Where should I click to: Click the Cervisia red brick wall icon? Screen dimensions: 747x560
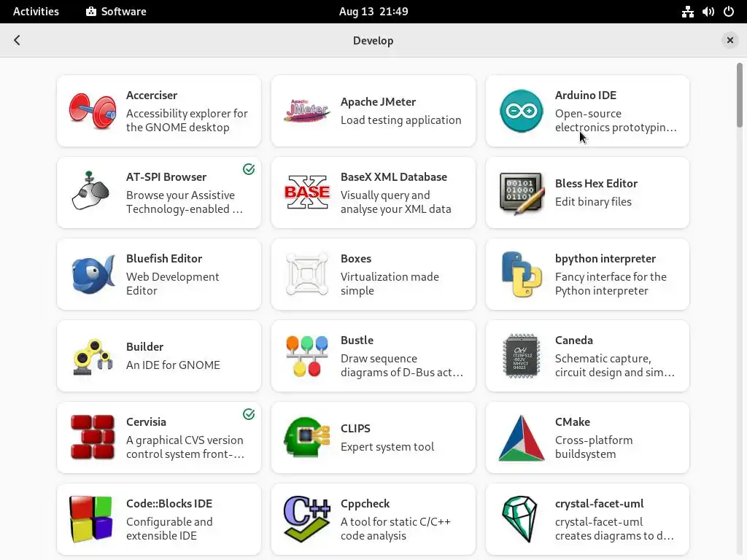93,437
